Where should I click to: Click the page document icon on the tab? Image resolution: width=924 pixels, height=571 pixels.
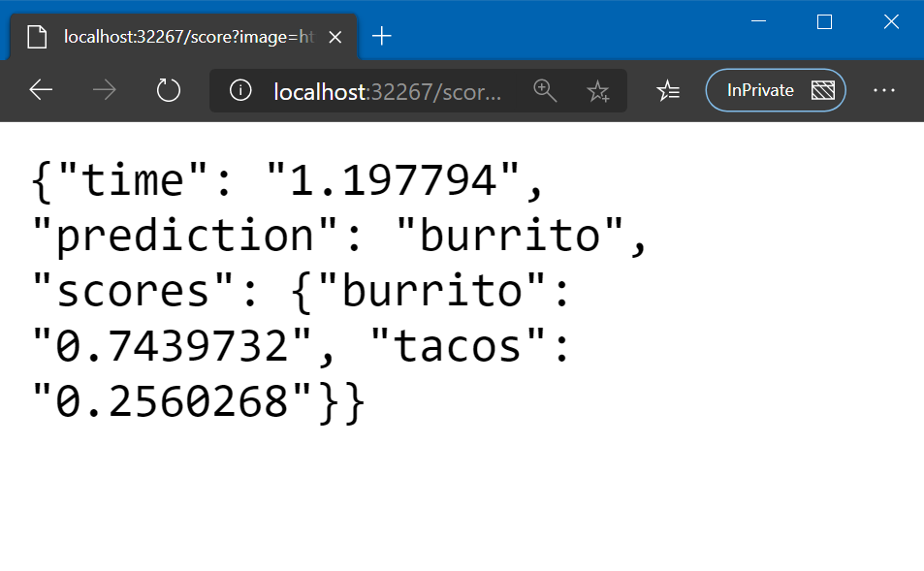click(37, 36)
